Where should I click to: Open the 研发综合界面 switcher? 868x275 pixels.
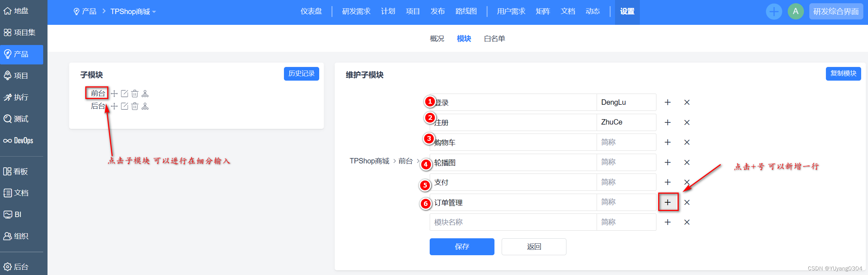pos(836,12)
